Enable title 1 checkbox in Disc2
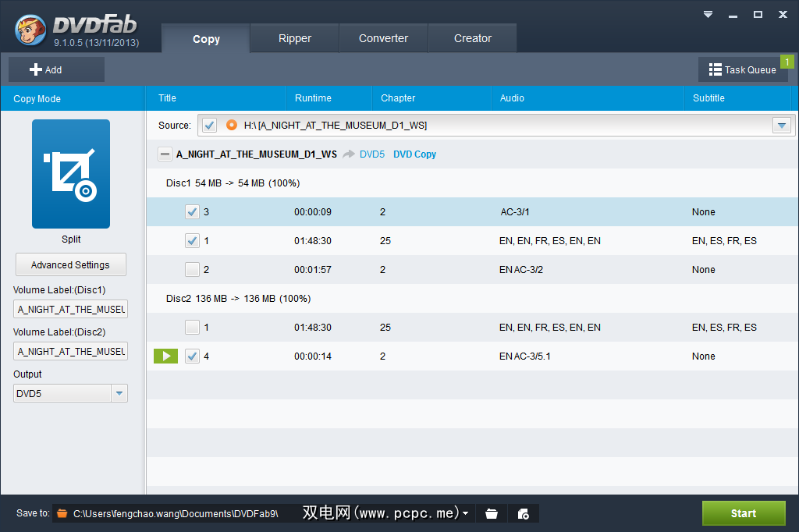Image resolution: width=799 pixels, height=532 pixels. (x=192, y=328)
